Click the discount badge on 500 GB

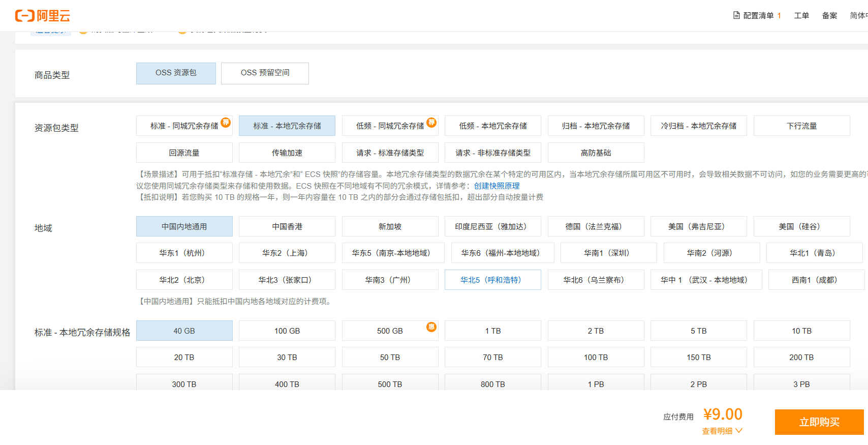(431, 327)
